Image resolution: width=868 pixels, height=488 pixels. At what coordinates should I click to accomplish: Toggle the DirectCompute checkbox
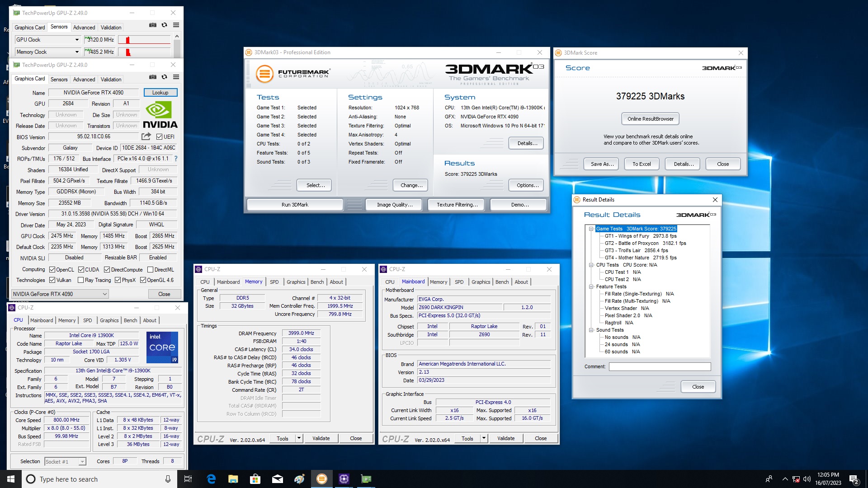click(107, 269)
